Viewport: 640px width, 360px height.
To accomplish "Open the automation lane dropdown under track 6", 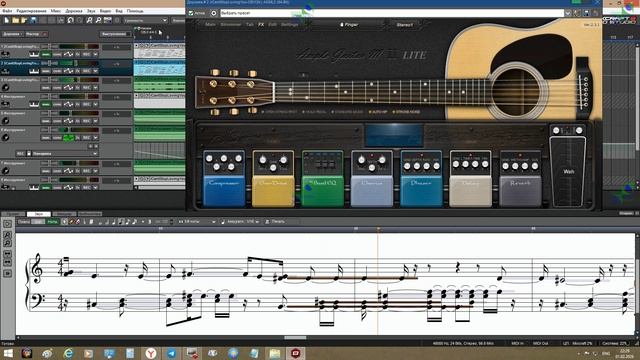I will pyautogui.click(x=95, y=153).
